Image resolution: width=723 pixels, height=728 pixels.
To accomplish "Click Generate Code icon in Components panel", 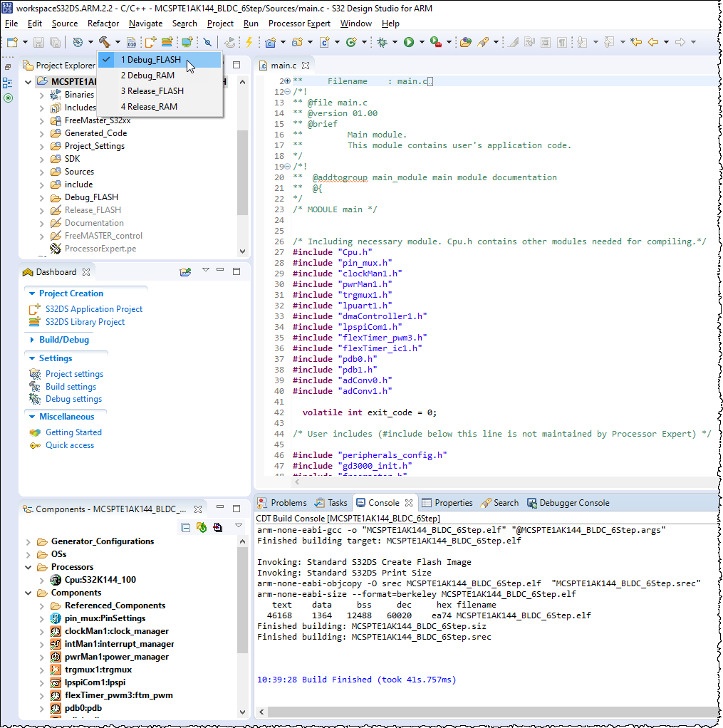I will click(x=202, y=527).
